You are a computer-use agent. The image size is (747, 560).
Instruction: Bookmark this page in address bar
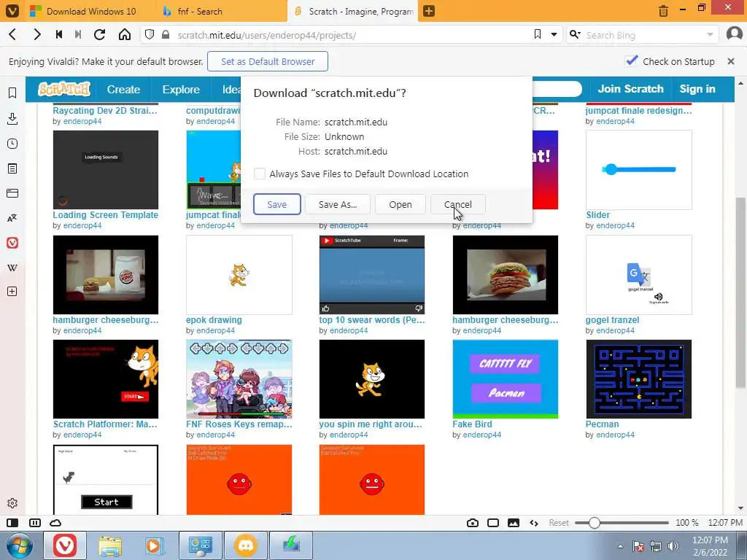point(538,34)
